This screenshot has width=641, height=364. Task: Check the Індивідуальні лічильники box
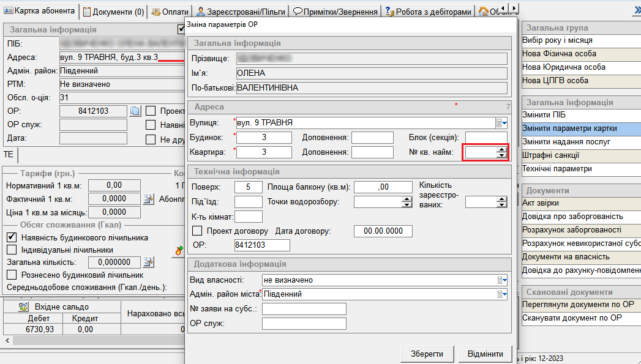[11, 250]
